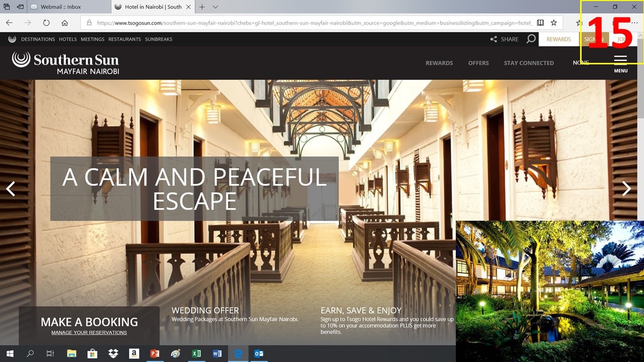Open Paint app from taskbar
Image resolution: width=644 pixels, height=362 pixels.
pos(176,353)
